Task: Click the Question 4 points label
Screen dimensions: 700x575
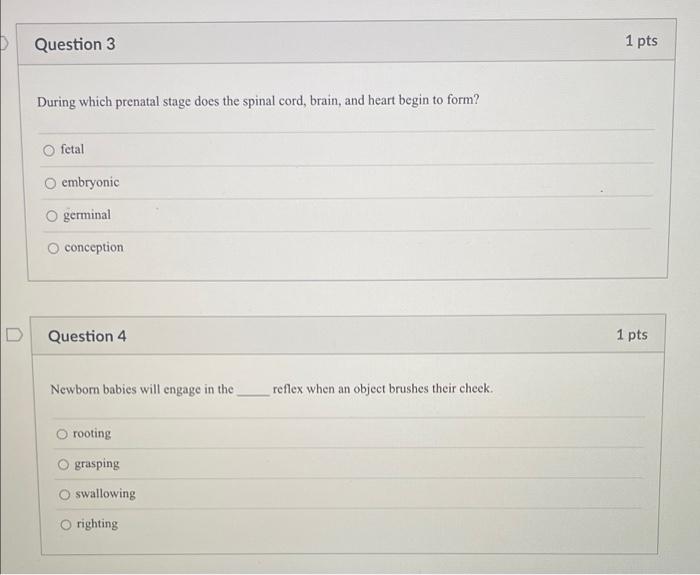Action: tap(632, 334)
